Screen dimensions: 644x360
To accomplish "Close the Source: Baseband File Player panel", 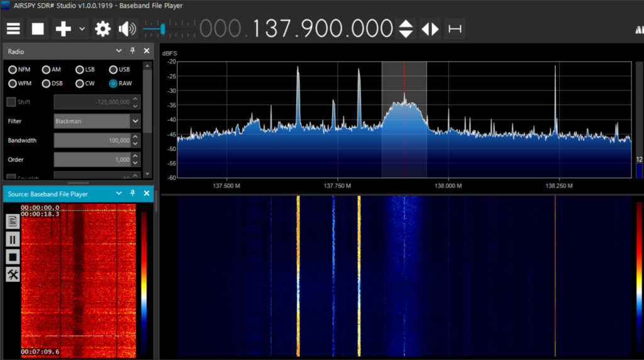I will pos(147,194).
